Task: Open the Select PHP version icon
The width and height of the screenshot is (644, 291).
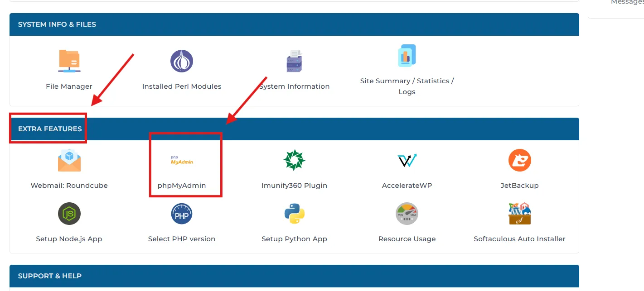Action: (x=182, y=214)
